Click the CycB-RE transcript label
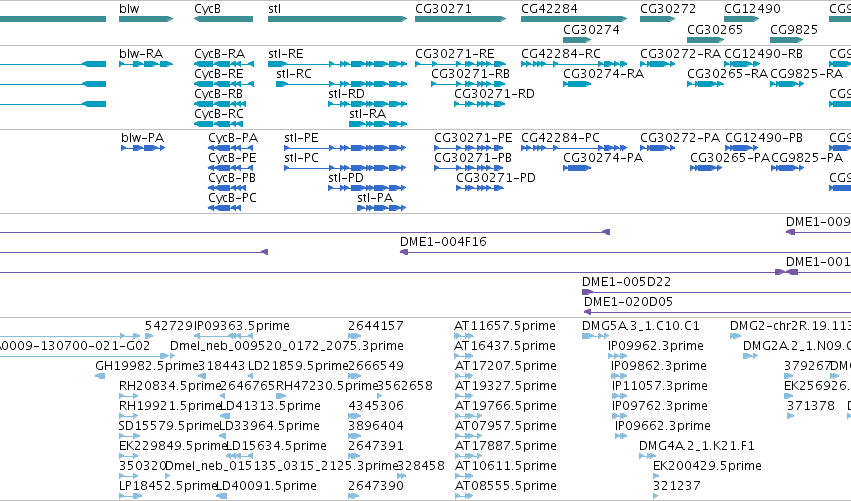Viewport: 851px width, 501px height. [x=219, y=74]
